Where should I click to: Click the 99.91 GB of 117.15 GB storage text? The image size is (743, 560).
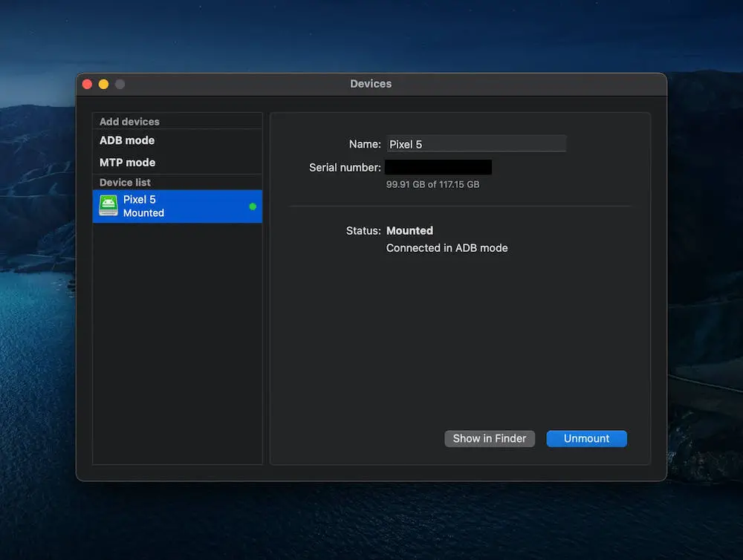point(432,184)
